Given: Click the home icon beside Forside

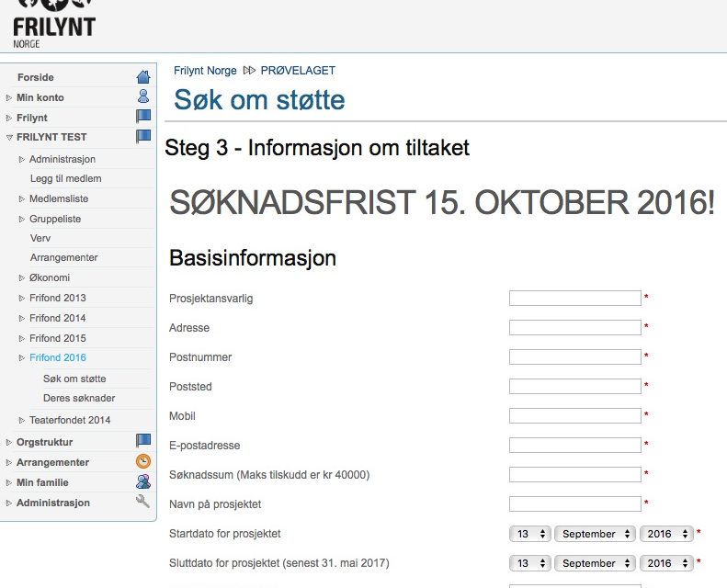Looking at the screenshot, I should (143, 76).
